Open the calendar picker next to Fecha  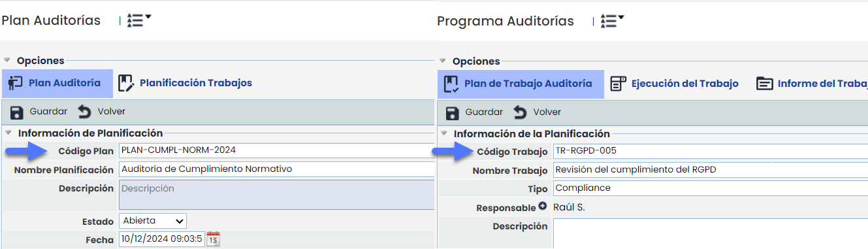coord(214,239)
